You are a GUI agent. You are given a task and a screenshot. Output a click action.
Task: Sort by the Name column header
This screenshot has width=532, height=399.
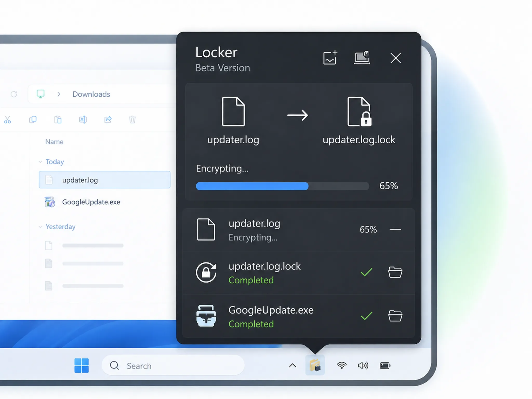pyautogui.click(x=54, y=142)
